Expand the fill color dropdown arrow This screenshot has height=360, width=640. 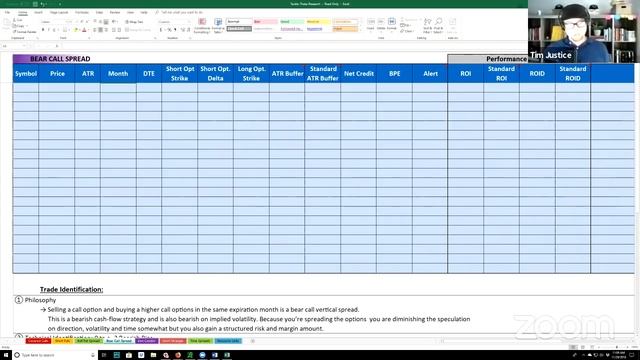coord(79,30)
